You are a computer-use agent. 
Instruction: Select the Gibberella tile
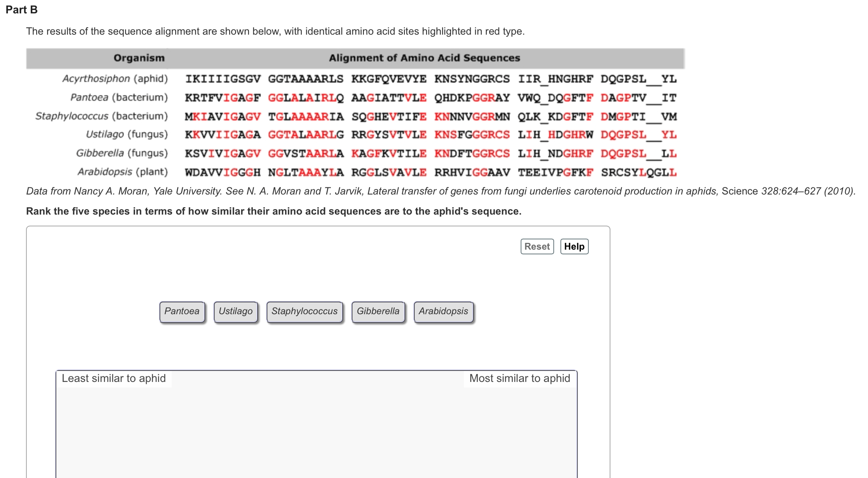[378, 311]
